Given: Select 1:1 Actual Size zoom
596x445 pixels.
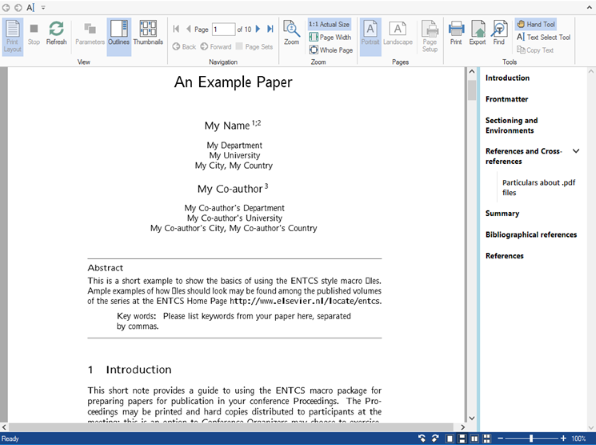Looking at the screenshot, I should (x=329, y=24).
